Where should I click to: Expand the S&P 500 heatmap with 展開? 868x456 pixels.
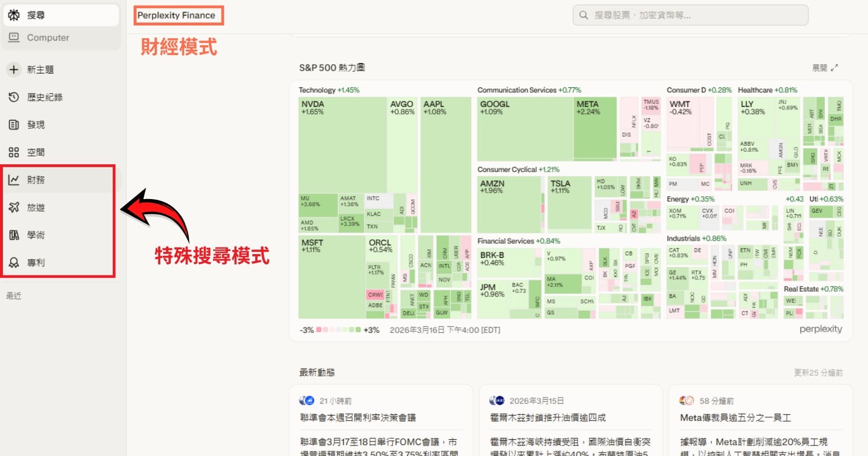(825, 68)
